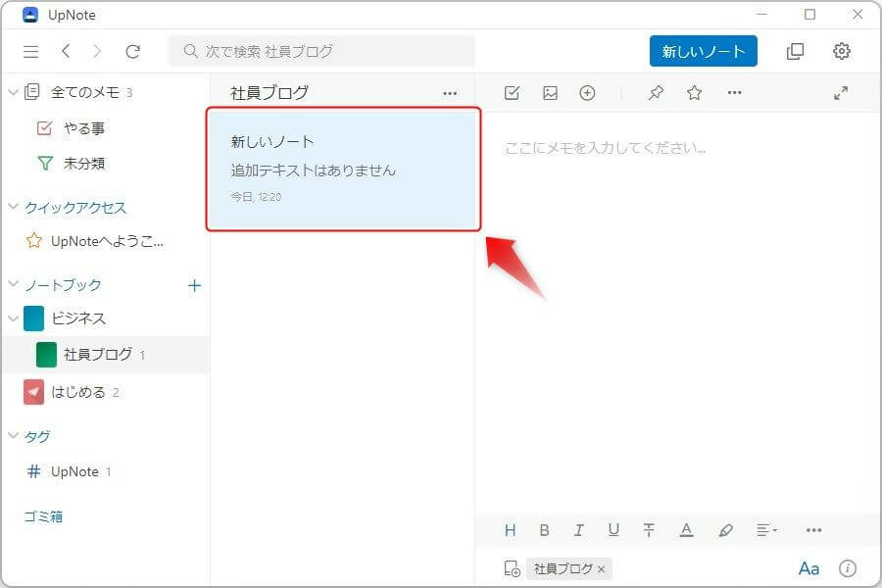Show note info

848,568
